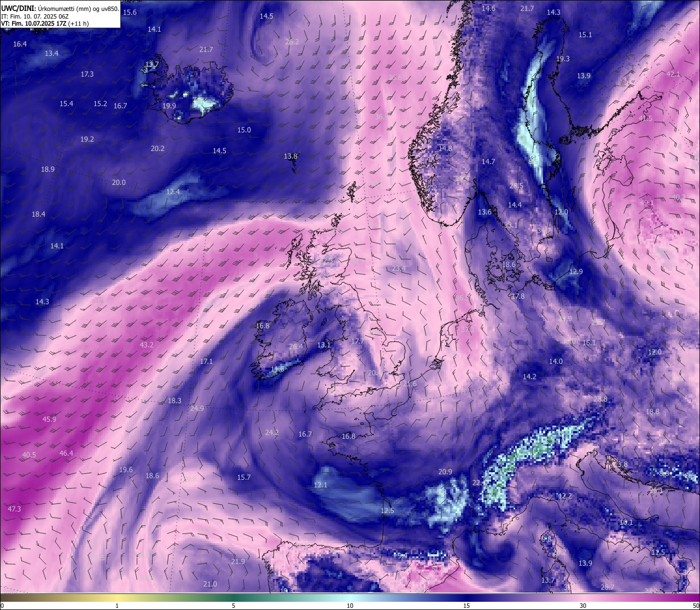700x610 pixels.
Task: Click the value 19.9 over Iceland
Action: (x=169, y=106)
